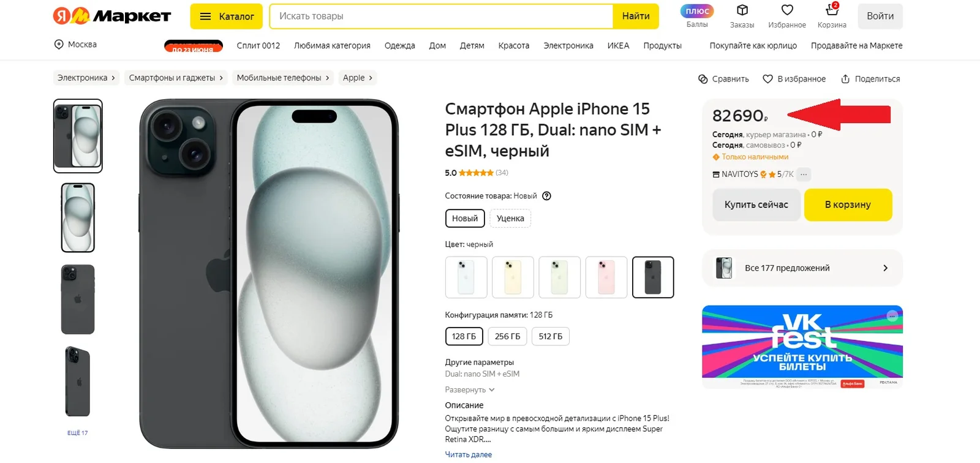Click the Плюс Баллы badge
The height and width of the screenshot is (463, 980).
697,11
